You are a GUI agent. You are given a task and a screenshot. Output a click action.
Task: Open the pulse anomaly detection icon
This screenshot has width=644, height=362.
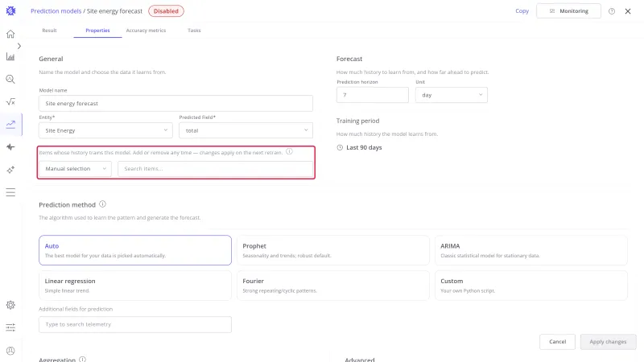(10, 147)
